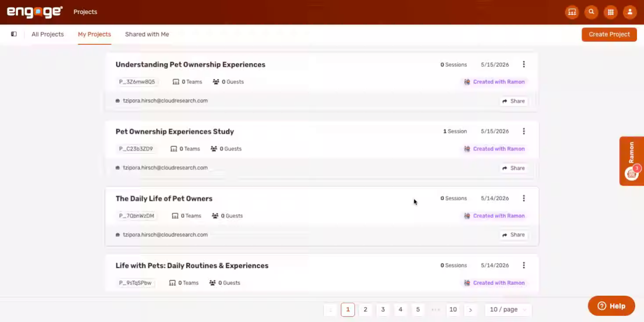644x322 pixels.
Task: Click project ID P_9sTqSPbw
Action: click(x=135, y=283)
